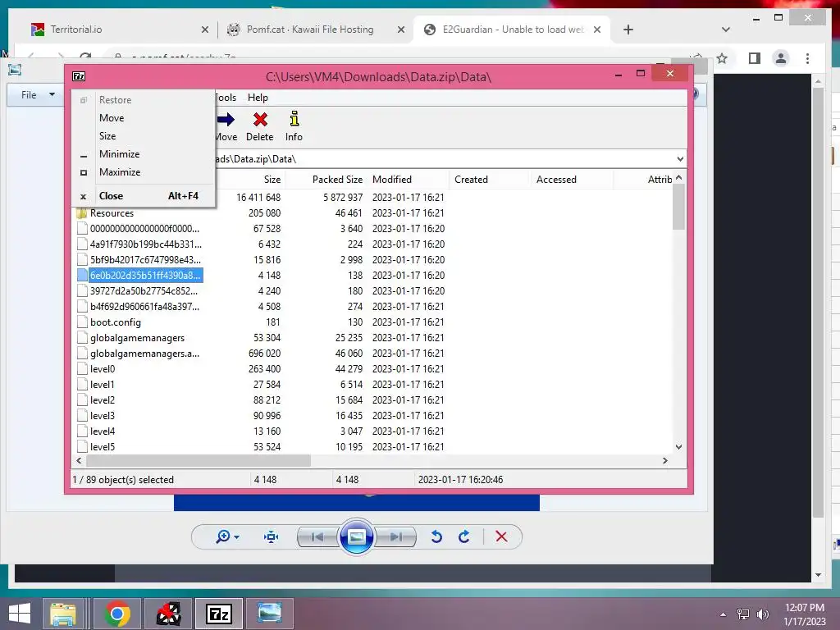
Task: Select highlighted file 6e0b202d35b51ff4390a8...
Action: [145, 276]
